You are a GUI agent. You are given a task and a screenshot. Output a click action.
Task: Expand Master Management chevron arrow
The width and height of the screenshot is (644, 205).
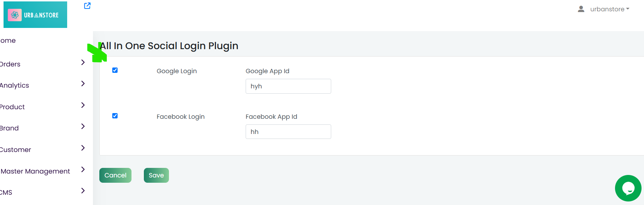83,169
